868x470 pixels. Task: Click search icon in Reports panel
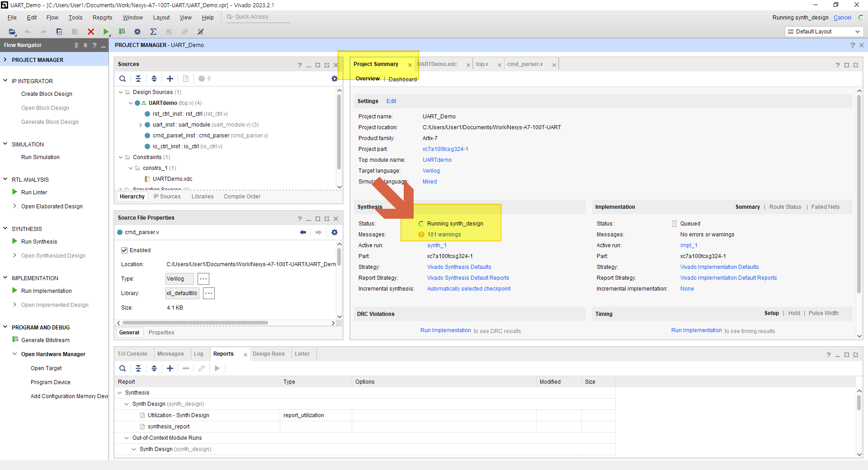123,368
